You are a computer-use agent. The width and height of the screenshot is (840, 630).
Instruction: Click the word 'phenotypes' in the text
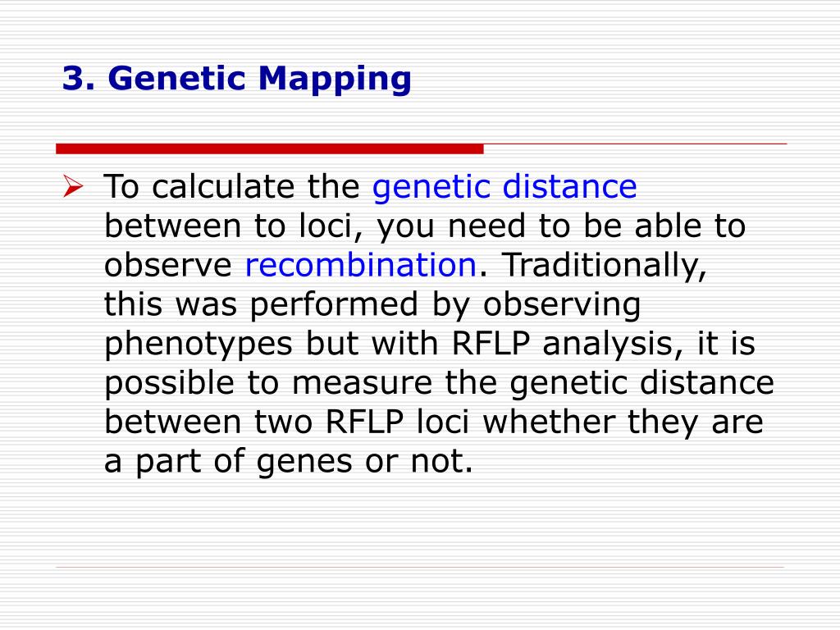[199, 345]
